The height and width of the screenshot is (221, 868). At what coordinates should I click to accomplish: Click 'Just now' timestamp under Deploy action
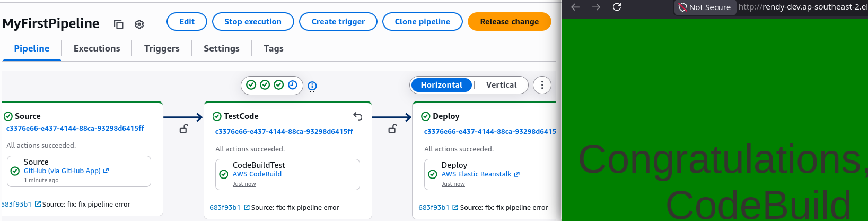(453, 184)
